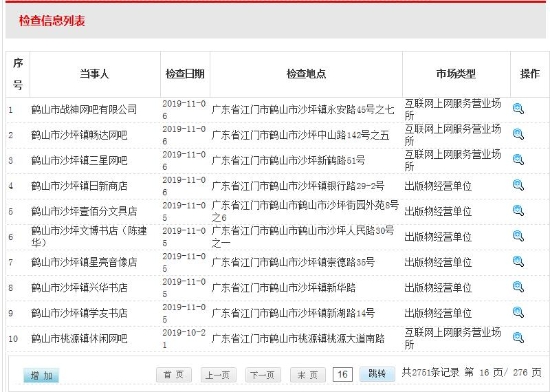550x392 pixels.
Task: Click the 序号 column header
Action: pyautogui.click(x=18, y=74)
